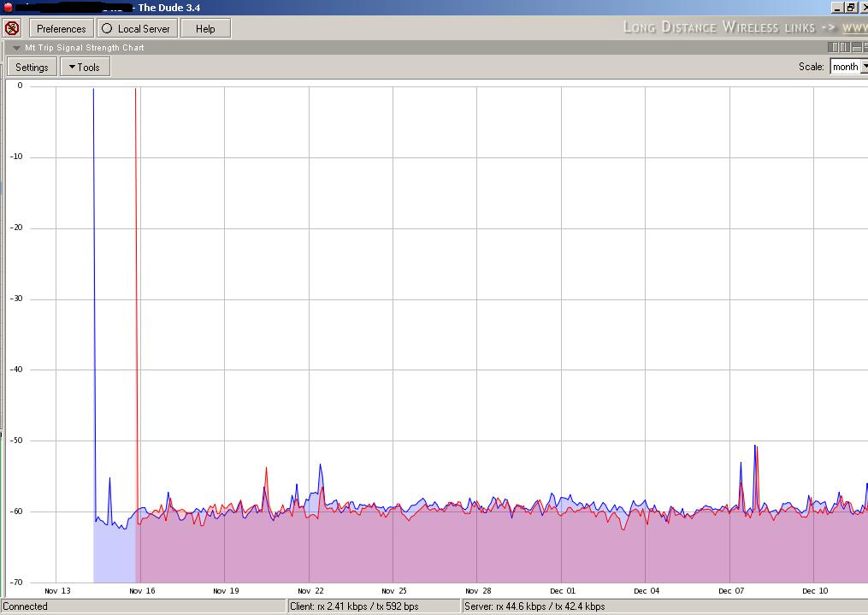Click the Nov 25 date label
Screen dimensions: 868x615
394,591
